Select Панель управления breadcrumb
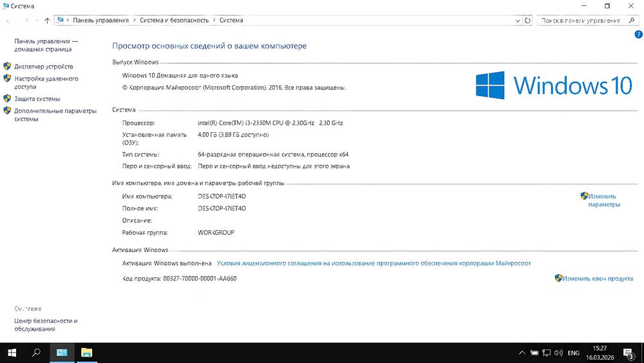 100,20
